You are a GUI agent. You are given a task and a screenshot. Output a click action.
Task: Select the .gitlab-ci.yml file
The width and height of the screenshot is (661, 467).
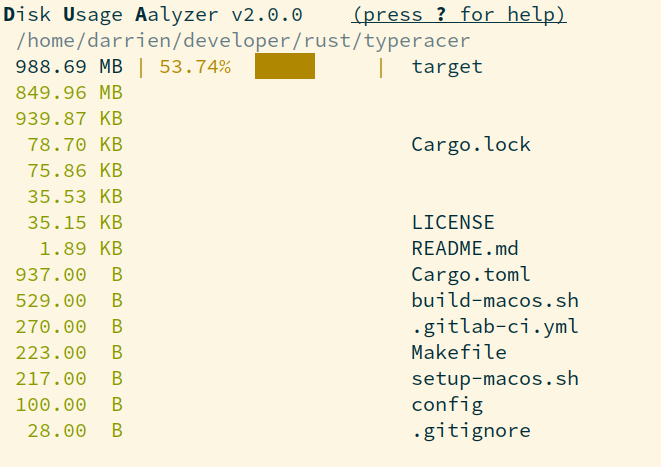pyautogui.click(x=494, y=326)
